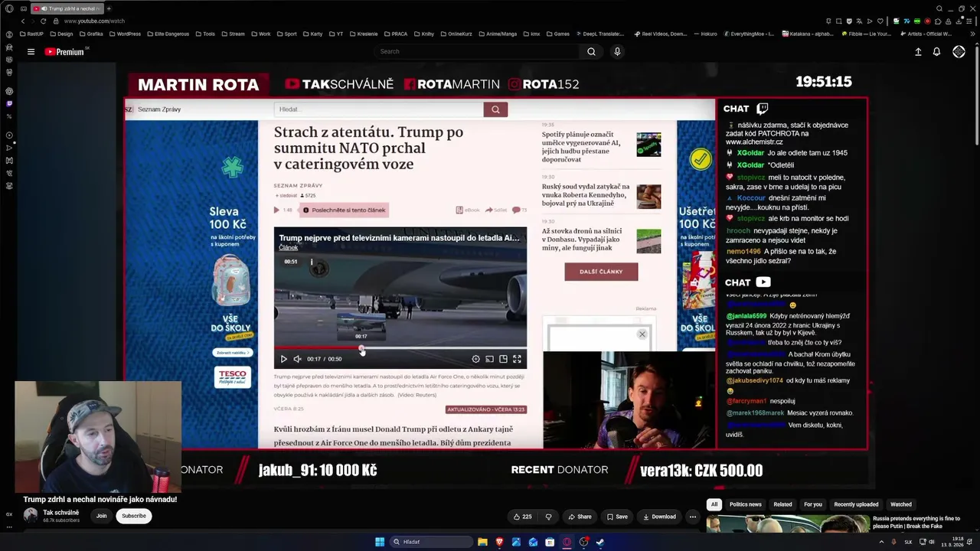The width and height of the screenshot is (980, 551).
Task: Show hidden system tray icons
Action: click(x=881, y=542)
